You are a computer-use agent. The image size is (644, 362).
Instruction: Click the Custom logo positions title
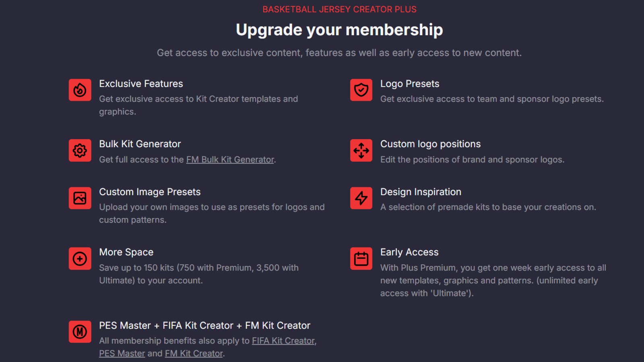(430, 144)
